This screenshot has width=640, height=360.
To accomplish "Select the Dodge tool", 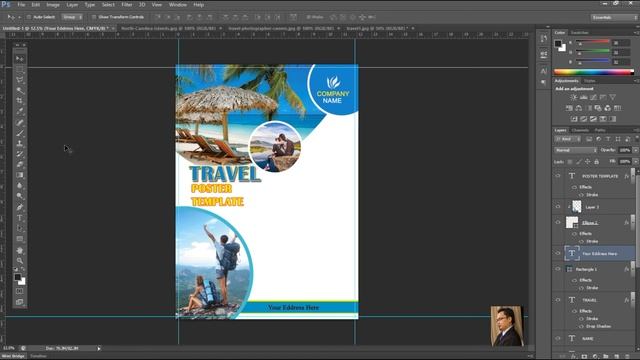I will click(20, 196).
